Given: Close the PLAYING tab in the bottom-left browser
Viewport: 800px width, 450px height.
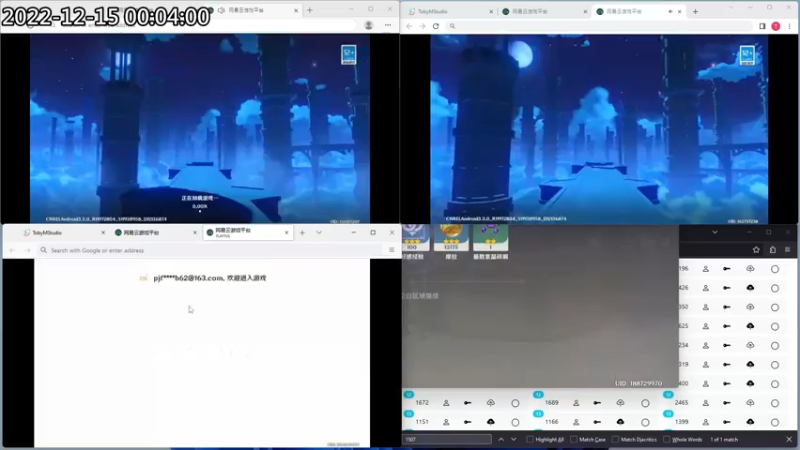Looking at the screenshot, I should click(x=287, y=233).
